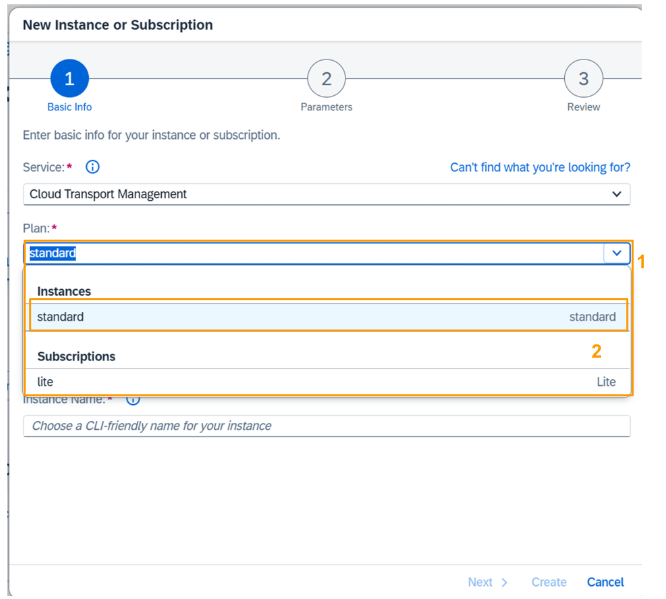Go to the Review step label

point(583,107)
